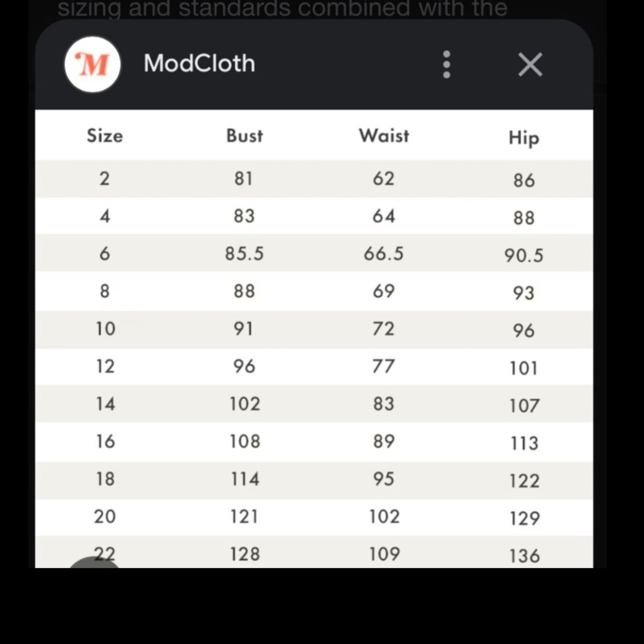The height and width of the screenshot is (644, 644).
Task: Click the 114 bust value for size 18
Action: pyautogui.click(x=245, y=479)
